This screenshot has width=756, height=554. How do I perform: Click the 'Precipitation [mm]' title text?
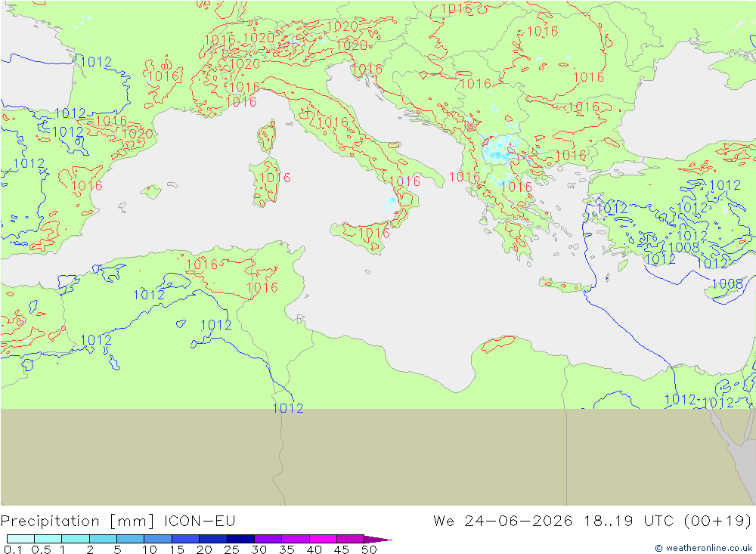[x=78, y=522]
